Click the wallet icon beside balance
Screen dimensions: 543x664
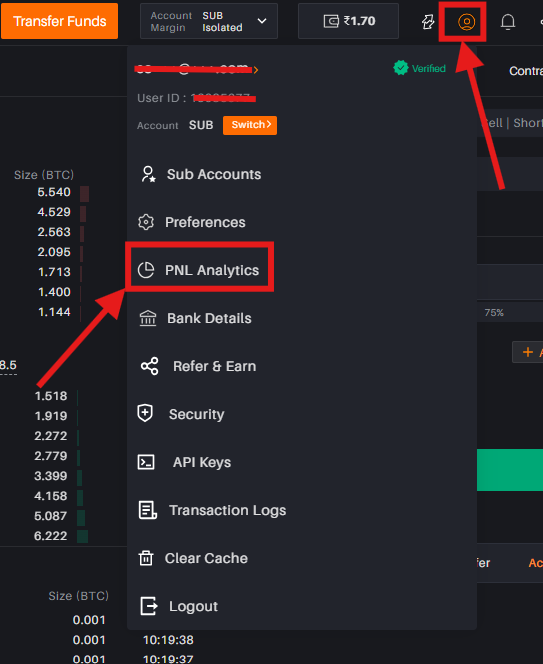[x=331, y=21]
